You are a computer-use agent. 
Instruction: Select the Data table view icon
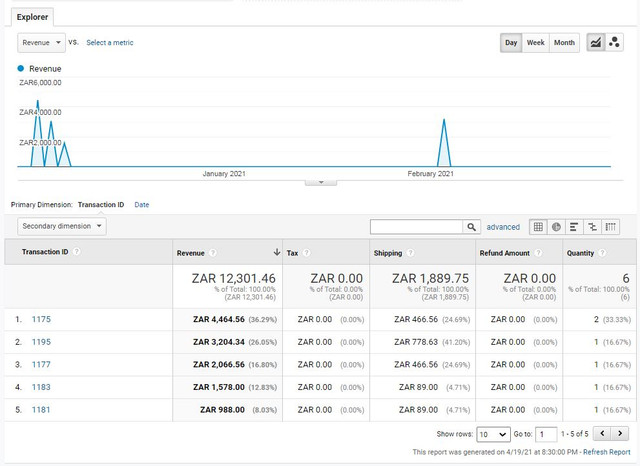pyautogui.click(x=538, y=227)
